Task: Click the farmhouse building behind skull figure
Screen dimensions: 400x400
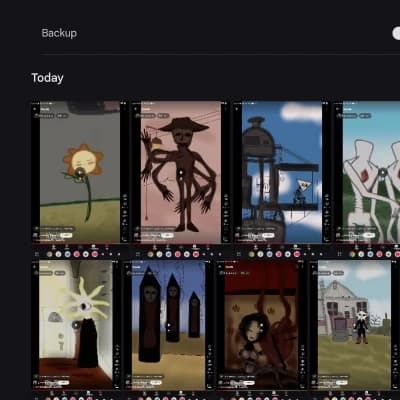Action: pyautogui.click(x=343, y=307)
